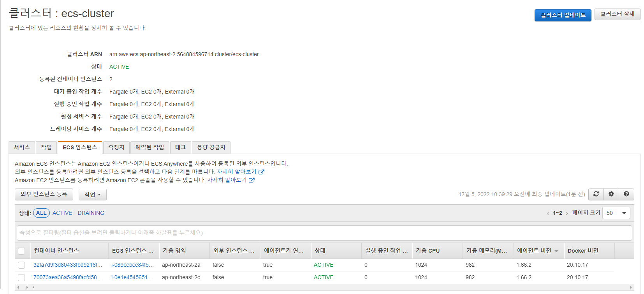Sort by 가용 CPU column header
This screenshot has width=644, height=294.
[x=437, y=251]
